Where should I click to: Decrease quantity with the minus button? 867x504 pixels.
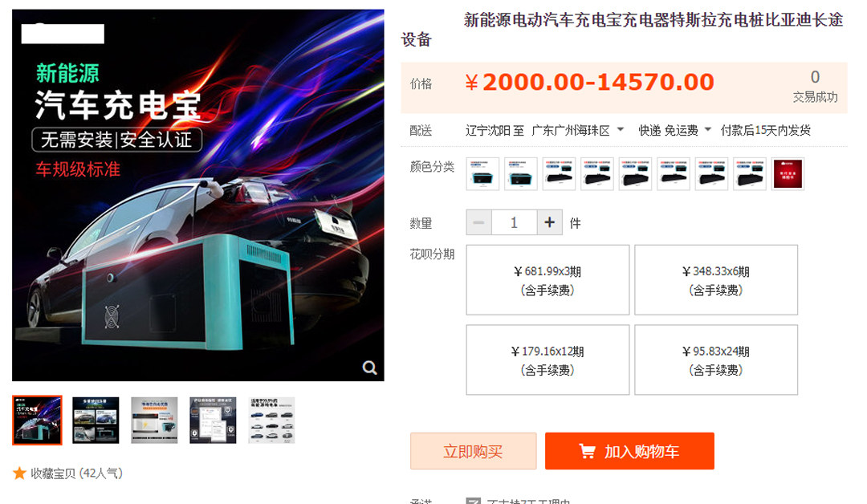coord(478,222)
